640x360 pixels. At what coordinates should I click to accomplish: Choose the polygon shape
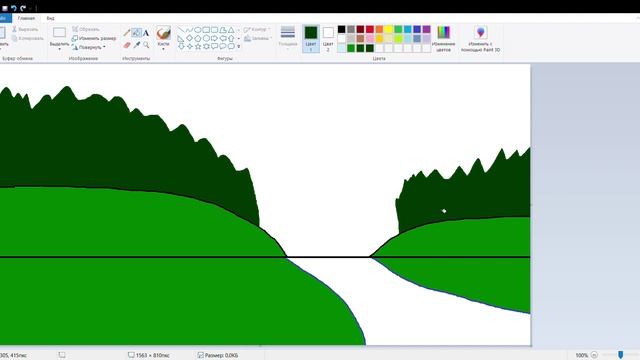coord(223,30)
